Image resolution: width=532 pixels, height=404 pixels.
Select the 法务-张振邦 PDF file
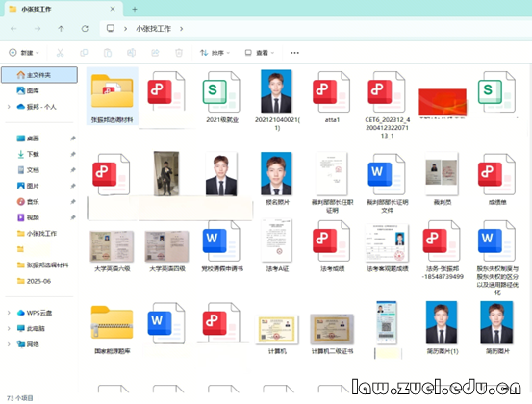tap(443, 250)
